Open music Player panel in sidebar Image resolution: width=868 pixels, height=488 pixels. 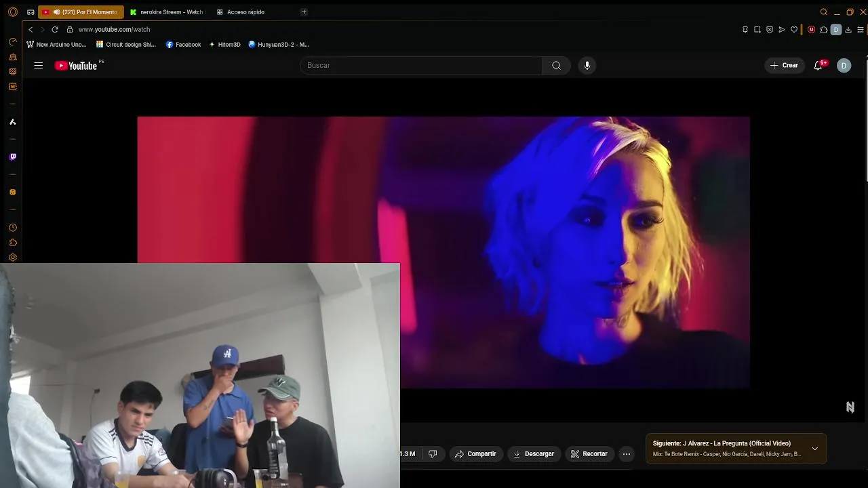tap(13, 192)
